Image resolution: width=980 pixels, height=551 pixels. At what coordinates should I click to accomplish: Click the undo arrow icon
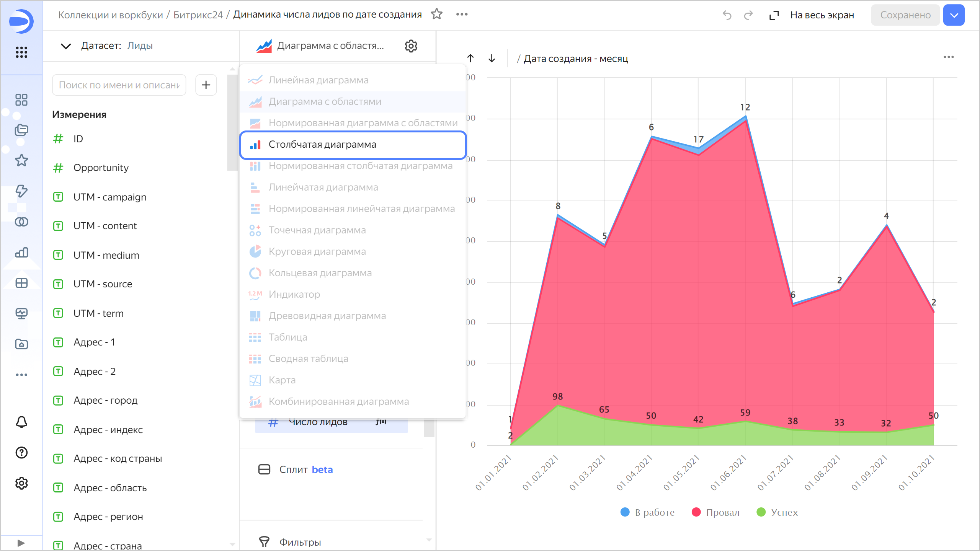pyautogui.click(x=727, y=15)
